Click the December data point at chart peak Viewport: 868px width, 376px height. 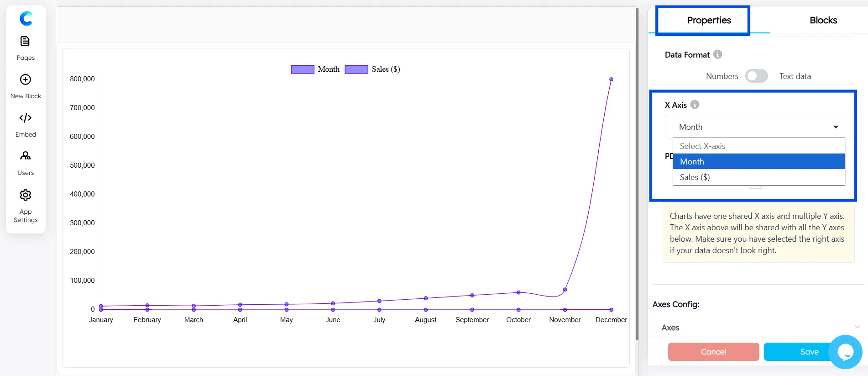pos(611,79)
